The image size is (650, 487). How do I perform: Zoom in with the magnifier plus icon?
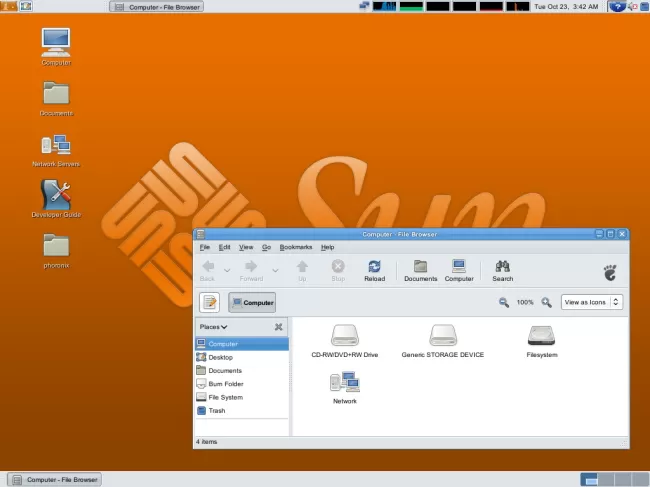(546, 302)
